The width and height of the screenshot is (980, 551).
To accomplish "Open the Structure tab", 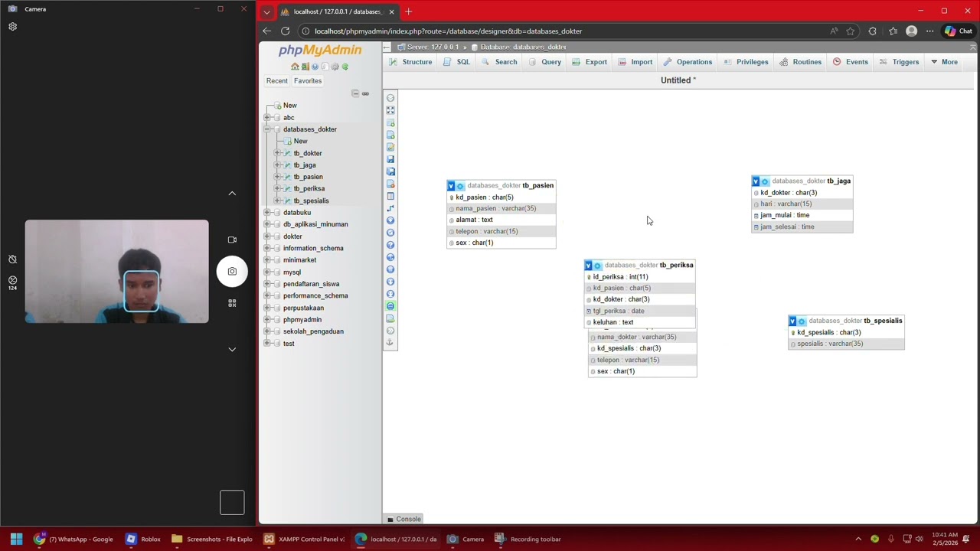I will point(411,62).
